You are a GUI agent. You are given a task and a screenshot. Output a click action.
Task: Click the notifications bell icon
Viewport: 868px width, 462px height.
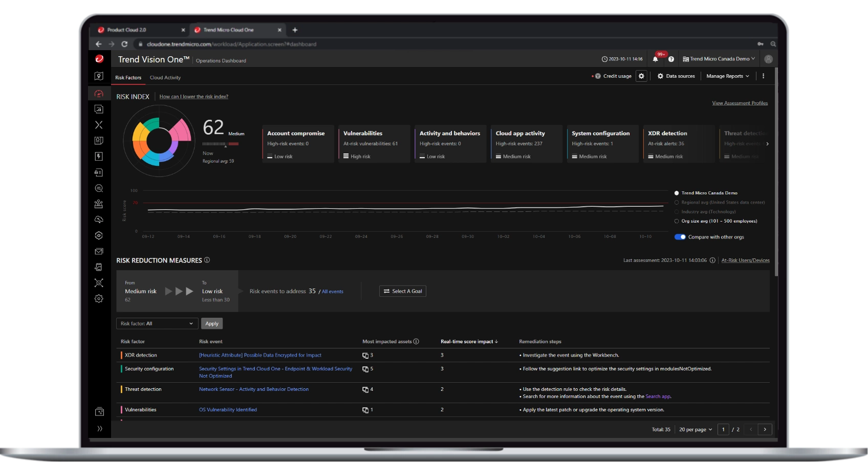[x=655, y=59]
